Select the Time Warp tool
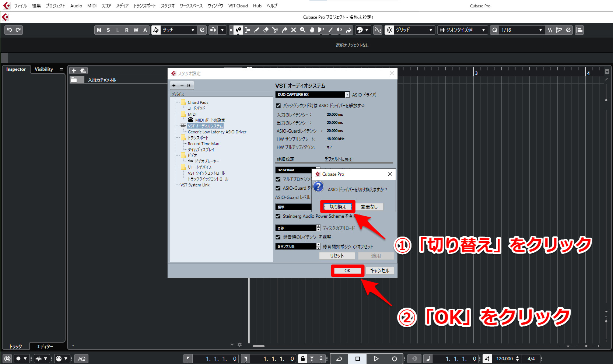 click(321, 30)
